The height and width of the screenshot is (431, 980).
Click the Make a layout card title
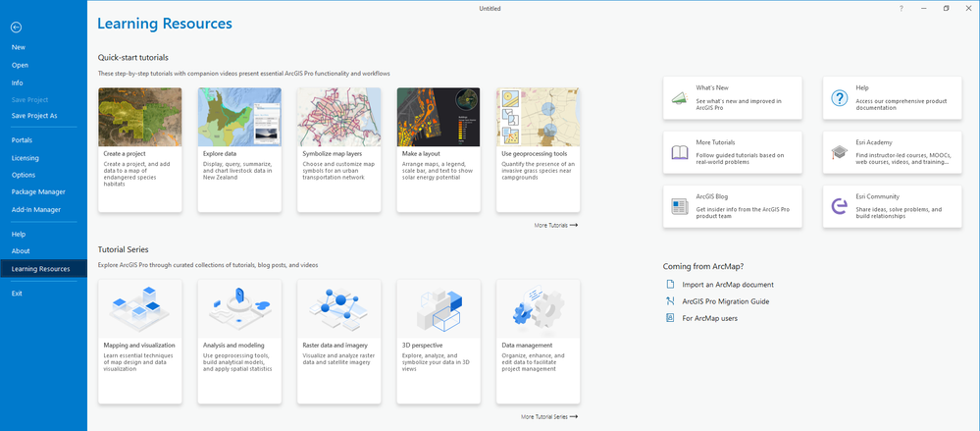point(421,153)
